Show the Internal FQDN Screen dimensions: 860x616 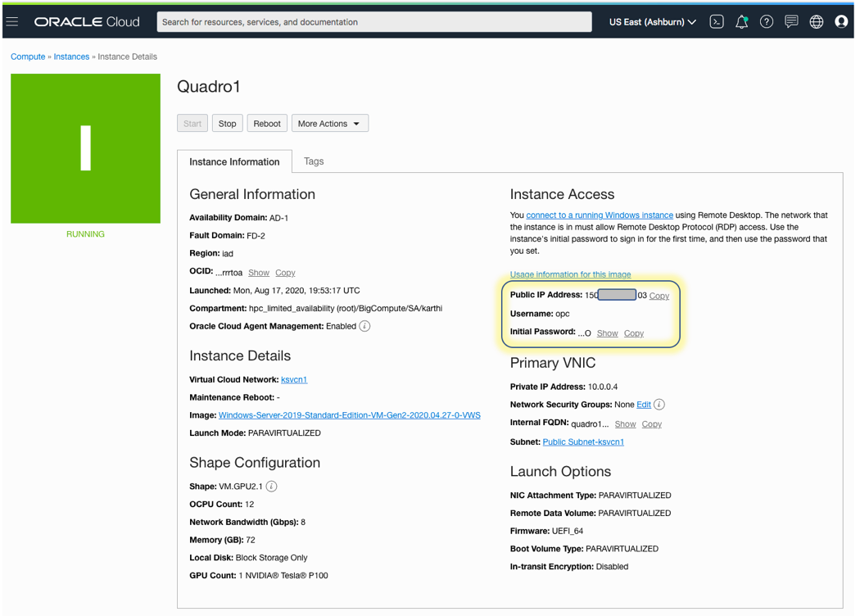(625, 423)
